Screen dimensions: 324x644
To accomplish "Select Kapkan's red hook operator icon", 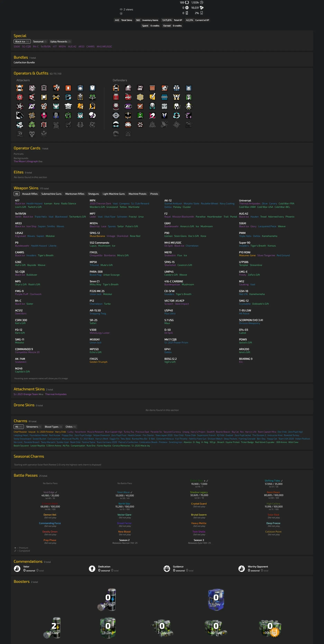I will 116,97.
